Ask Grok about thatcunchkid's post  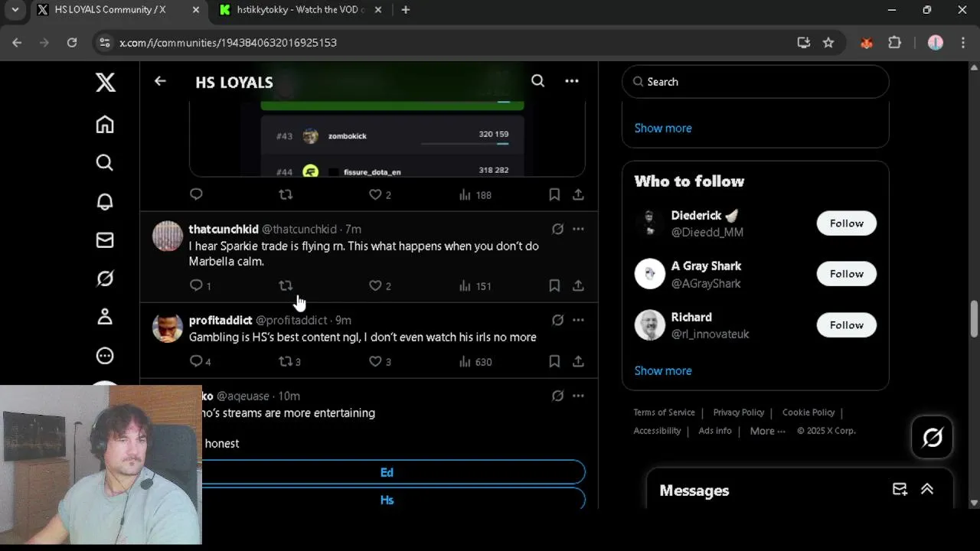point(557,229)
